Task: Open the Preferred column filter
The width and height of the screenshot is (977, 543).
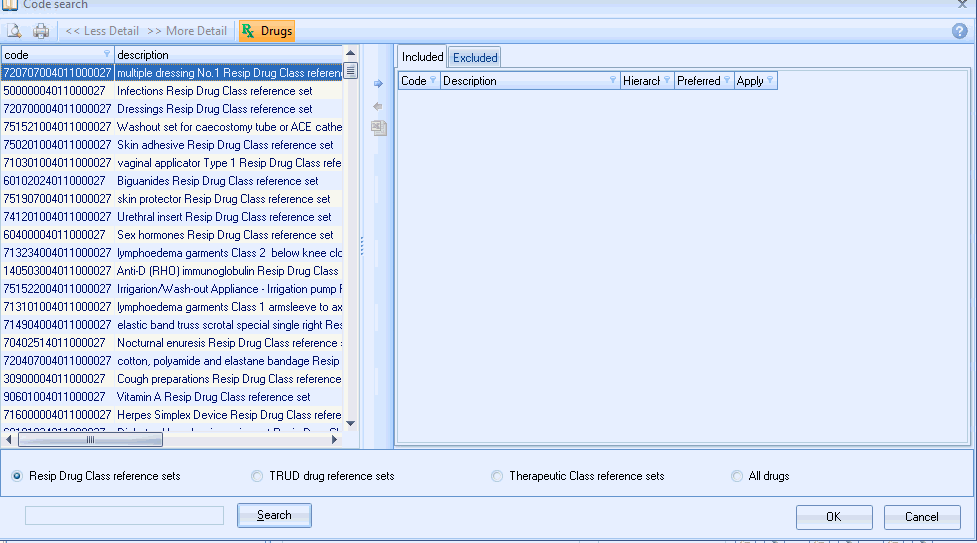Action: click(x=726, y=81)
